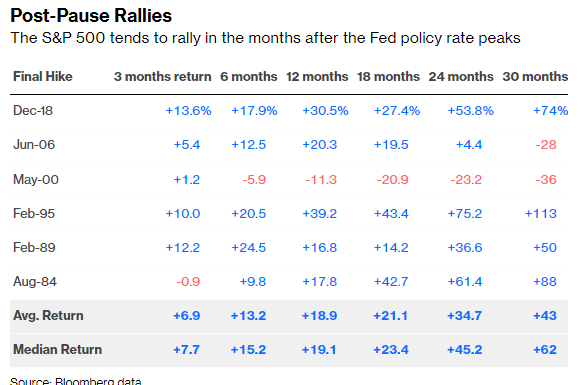Screen dimensions: 586x385
Task: Select the +74% value for Dec-18
Action: click(550, 111)
